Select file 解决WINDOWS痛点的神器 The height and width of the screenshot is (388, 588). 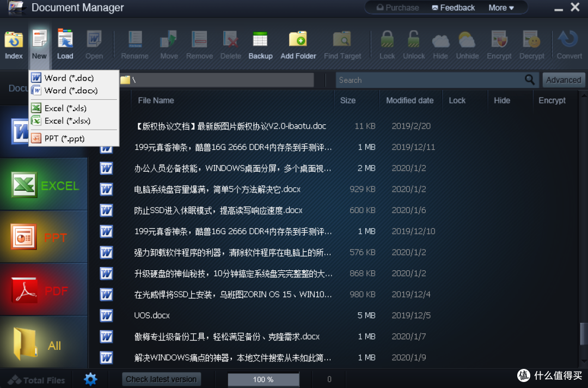point(232,357)
